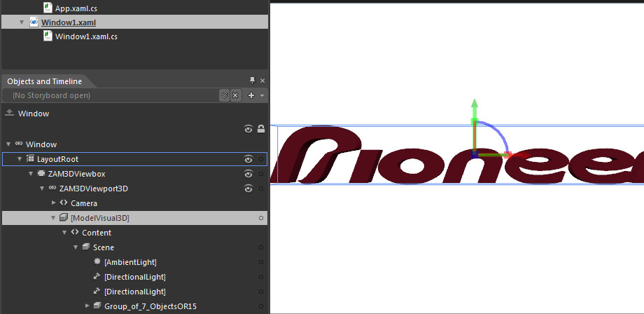Close the Objects and Timeline panel
This screenshot has height=314, width=644.
click(262, 81)
